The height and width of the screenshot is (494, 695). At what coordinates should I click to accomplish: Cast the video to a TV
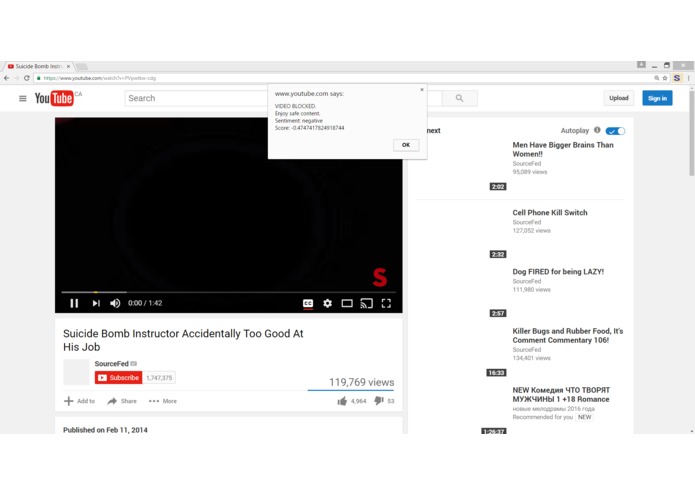(x=367, y=303)
